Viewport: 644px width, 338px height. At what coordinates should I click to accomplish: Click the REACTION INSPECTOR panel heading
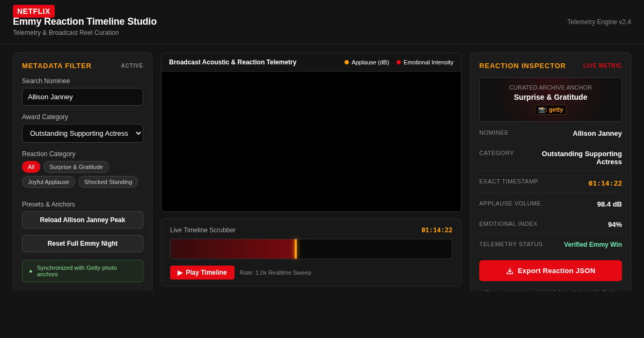pyautogui.click(x=522, y=65)
